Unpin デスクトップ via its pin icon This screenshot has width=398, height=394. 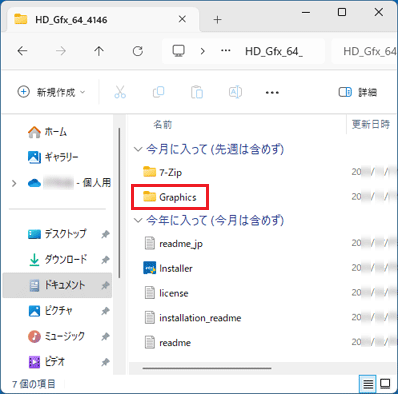pos(105,234)
